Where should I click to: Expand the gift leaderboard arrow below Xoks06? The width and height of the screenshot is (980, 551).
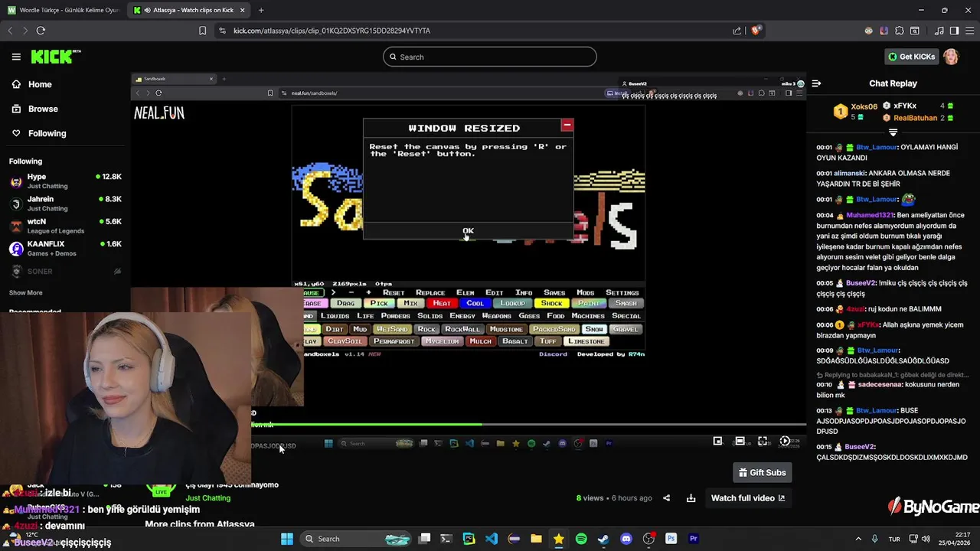pyautogui.click(x=893, y=132)
